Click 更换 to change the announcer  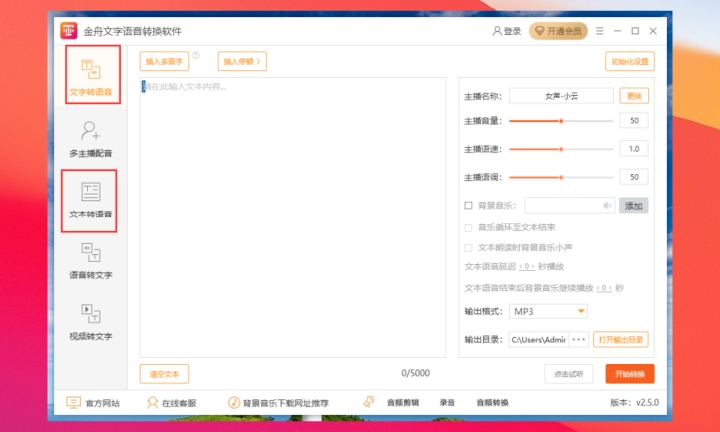coord(634,96)
